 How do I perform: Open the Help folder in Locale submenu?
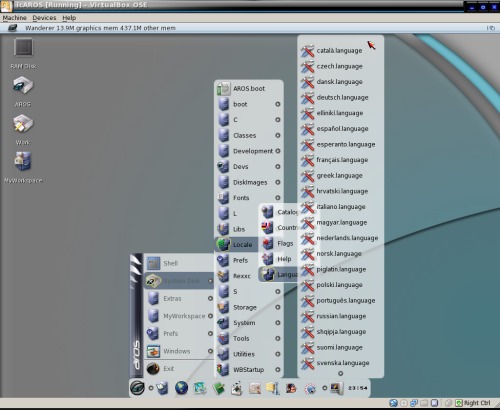tap(278, 259)
